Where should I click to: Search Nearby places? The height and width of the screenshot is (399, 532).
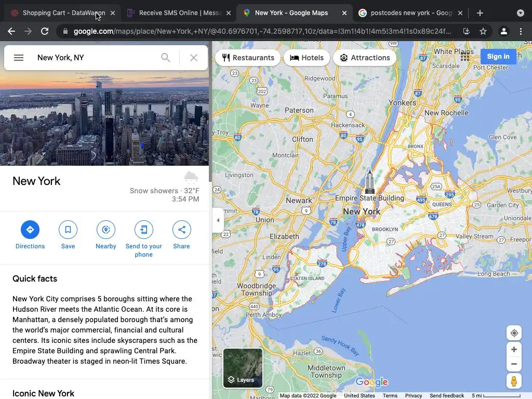point(106,235)
